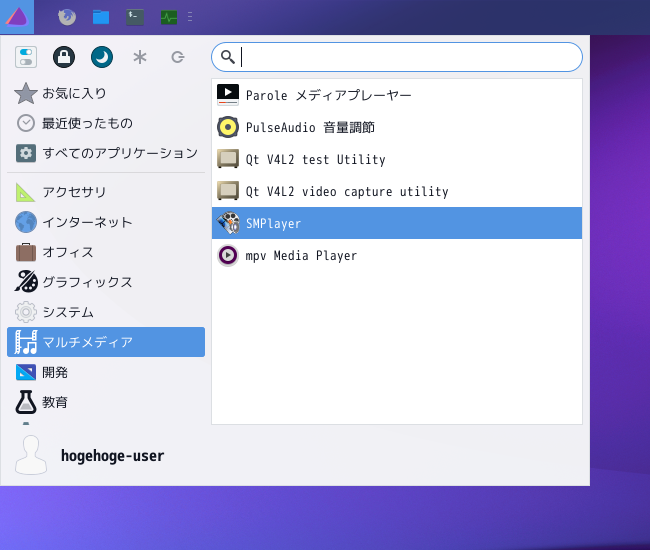Image resolution: width=650 pixels, height=550 pixels.
Task: Click the moon sleep icon
Action: [102, 57]
